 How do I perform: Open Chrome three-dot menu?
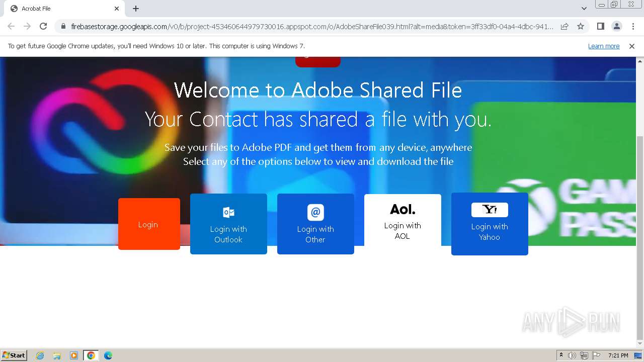pyautogui.click(x=633, y=26)
